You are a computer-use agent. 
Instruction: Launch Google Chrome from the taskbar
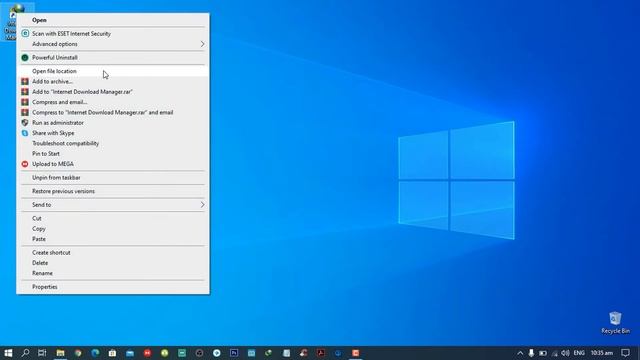[x=78, y=353]
